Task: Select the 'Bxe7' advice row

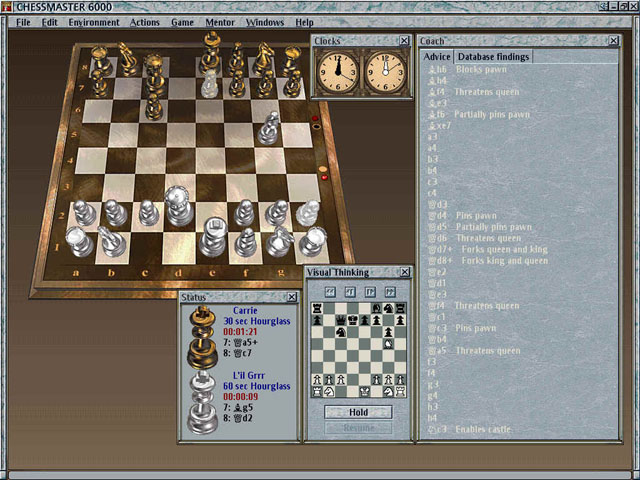Action: [x=439, y=126]
